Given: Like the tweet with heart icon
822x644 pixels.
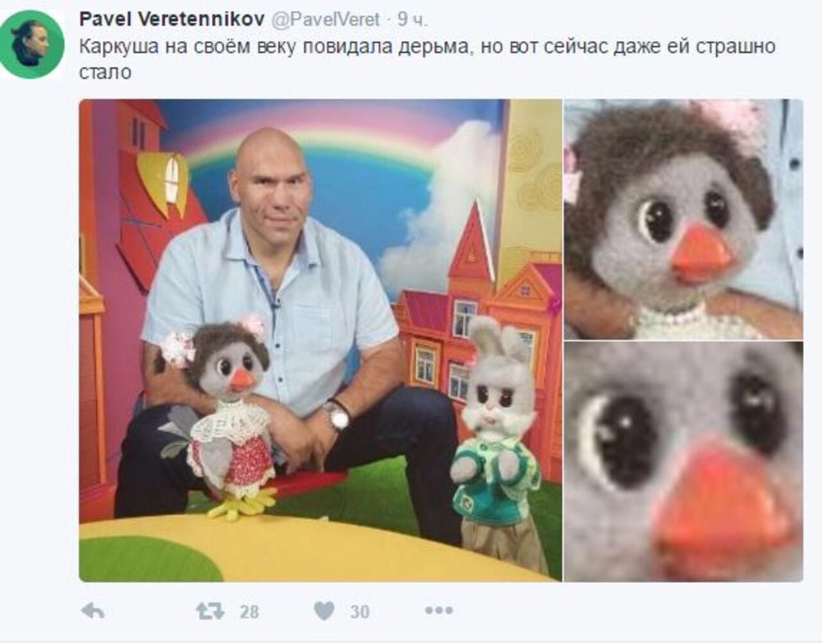Looking at the screenshot, I should pos(324,611).
